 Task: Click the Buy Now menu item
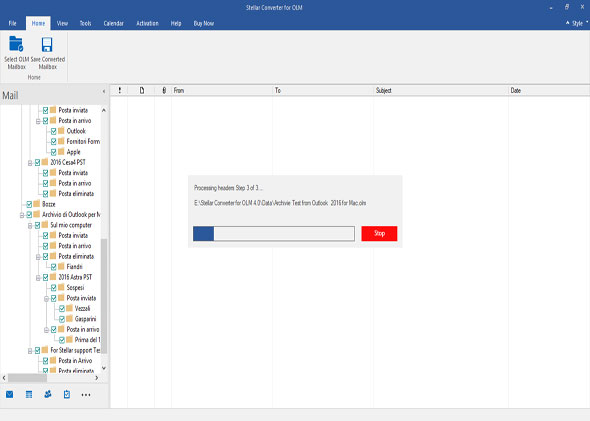(204, 23)
